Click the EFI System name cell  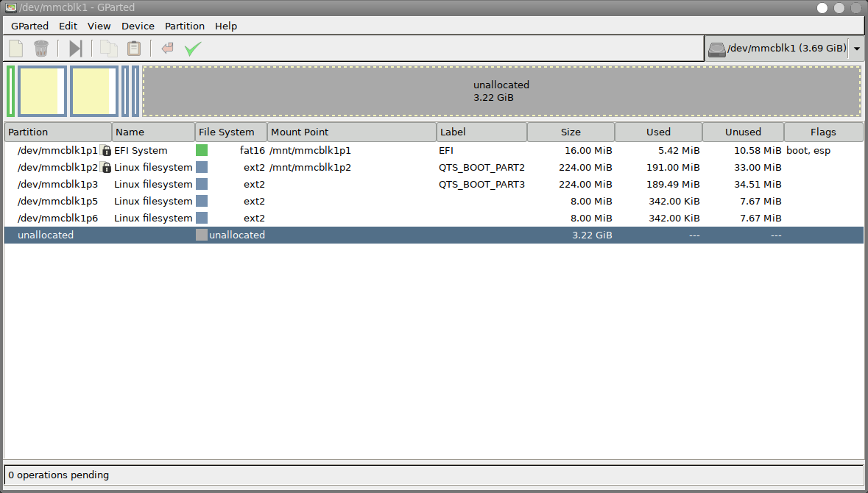pos(141,151)
